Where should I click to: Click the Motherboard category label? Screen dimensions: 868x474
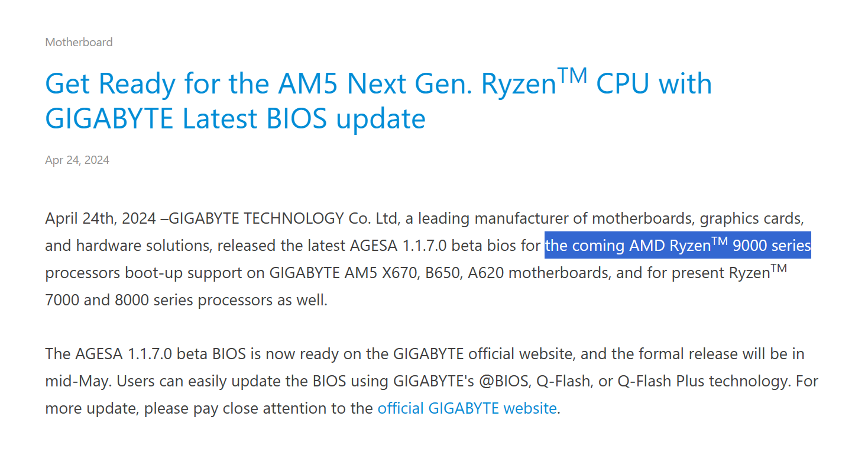[x=79, y=42]
